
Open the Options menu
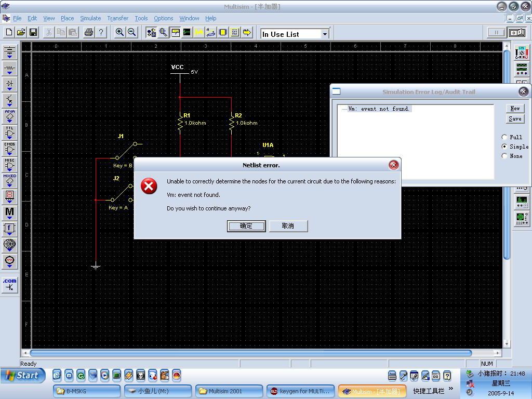(163, 18)
